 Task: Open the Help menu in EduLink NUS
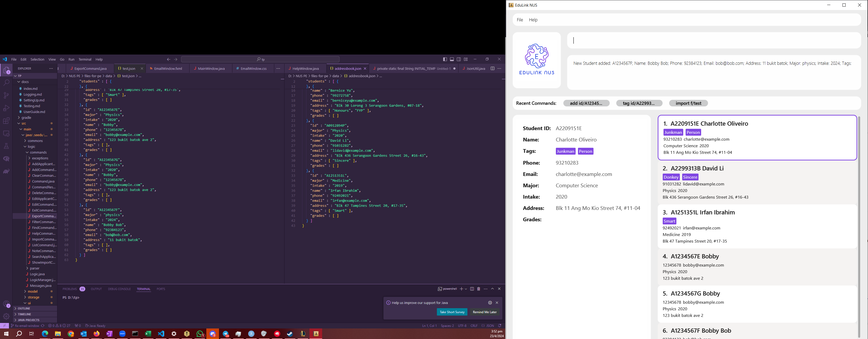coord(533,20)
